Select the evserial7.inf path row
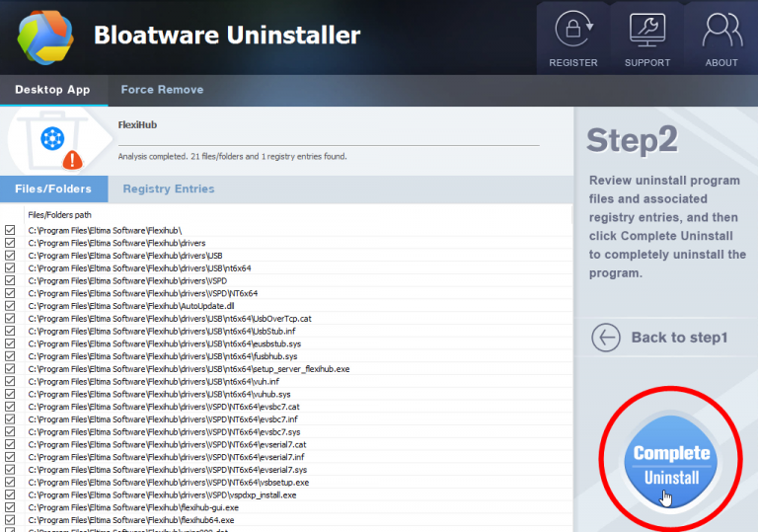758x532 pixels. (286, 457)
